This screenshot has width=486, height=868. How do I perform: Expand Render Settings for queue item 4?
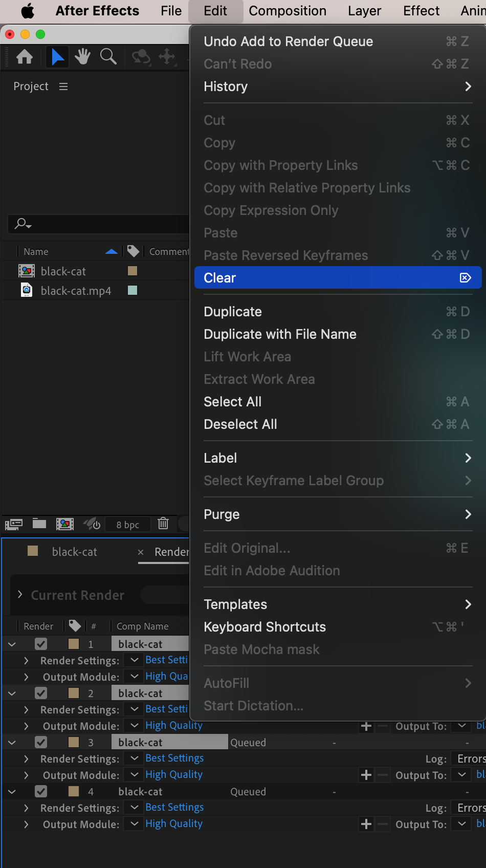(26, 808)
